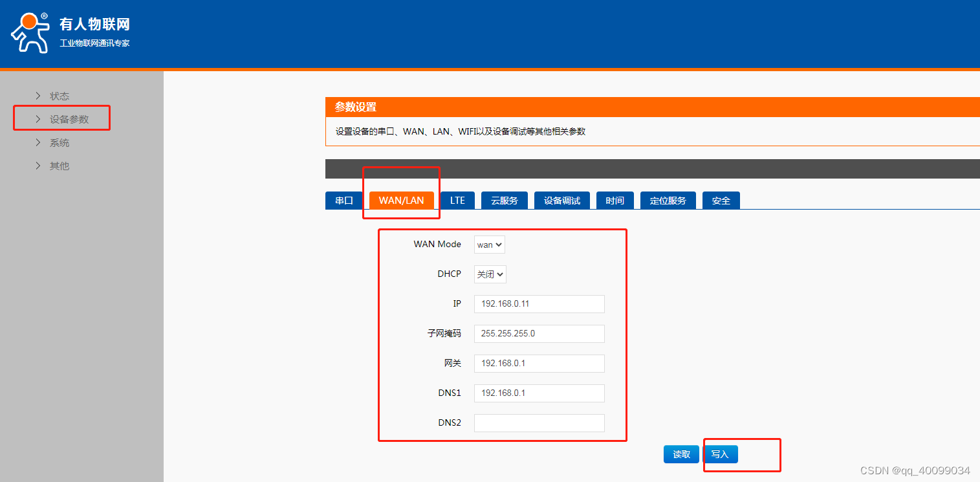Image resolution: width=980 pixels, height=482 pixels.
Task: Click the 读取 button
Action: click(x=682, y=454)
